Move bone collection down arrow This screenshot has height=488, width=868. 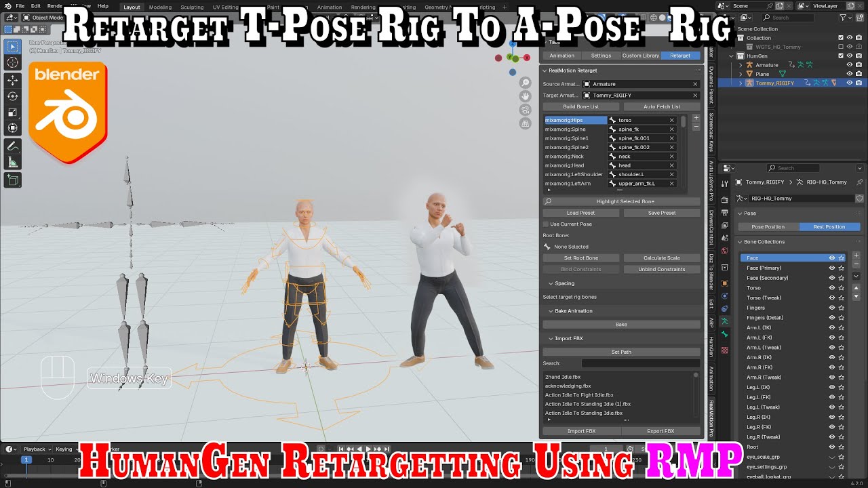(856, 297)
